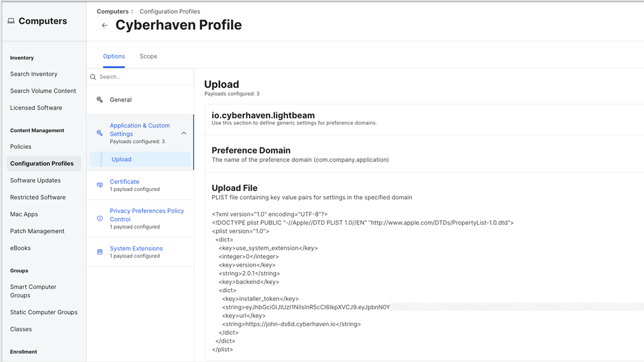Open the Upload payload sub-item
Viewport: 644px width, 362px height.
(121, 159)
